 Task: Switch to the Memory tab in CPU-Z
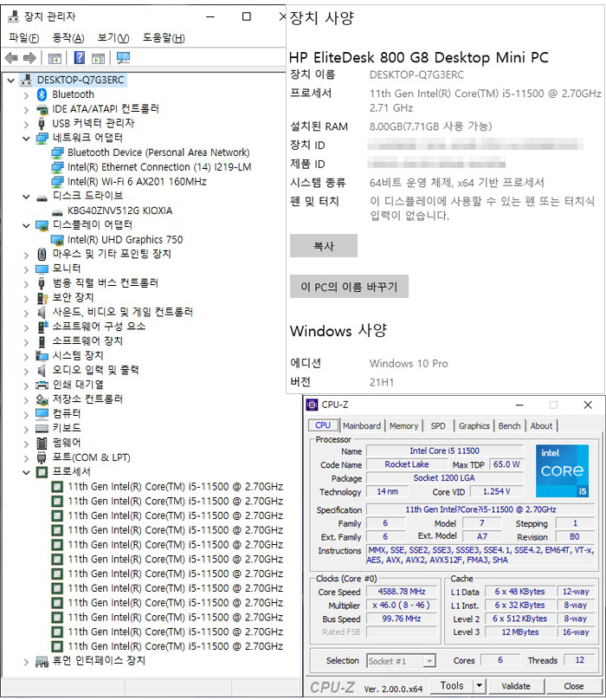(403, 426)
